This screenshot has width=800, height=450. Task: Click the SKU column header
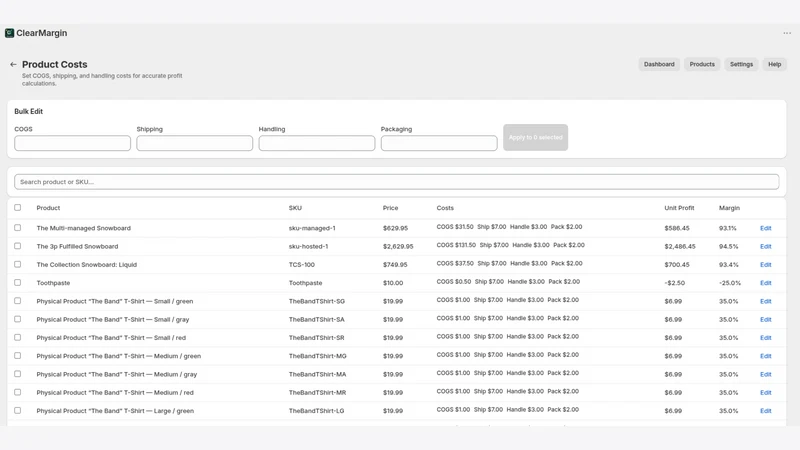295,208
